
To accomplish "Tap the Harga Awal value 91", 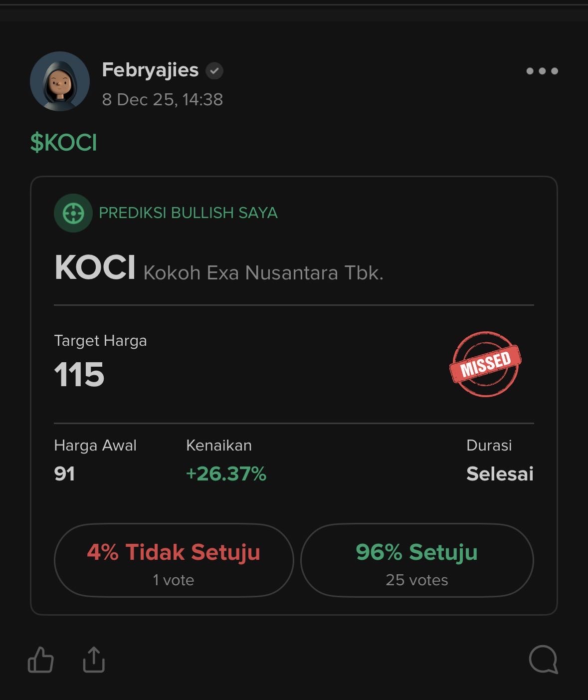I will pos(65,473).
